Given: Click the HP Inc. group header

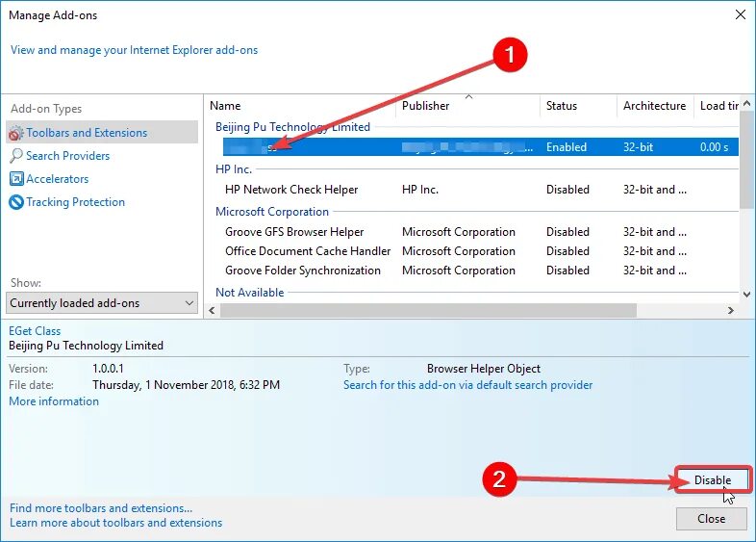Looking at the screenshot, I should tap(234, 169).
